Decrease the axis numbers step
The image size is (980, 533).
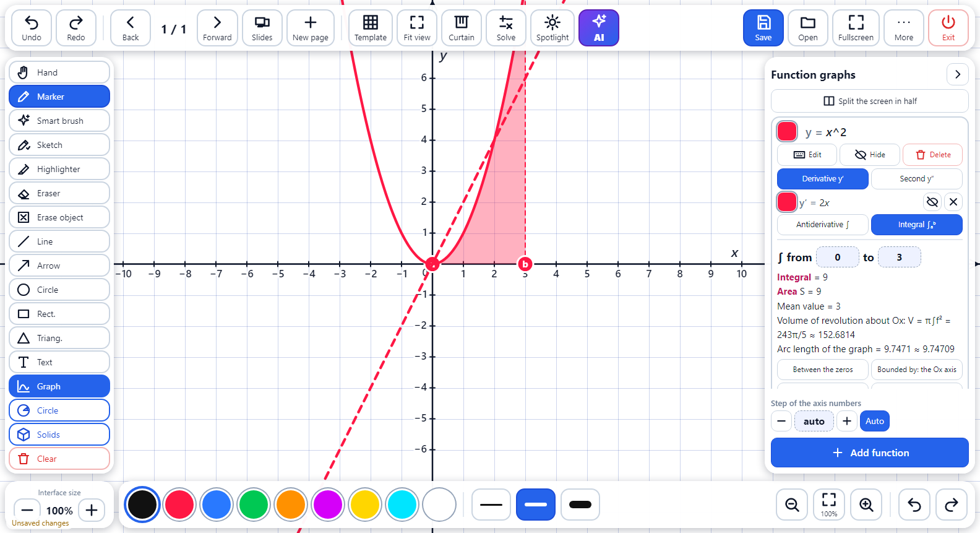781,421
